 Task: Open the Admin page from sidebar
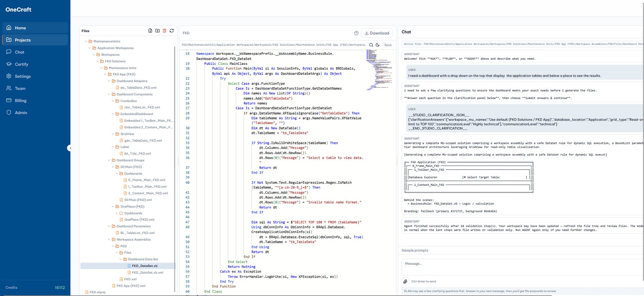point(35,113)
